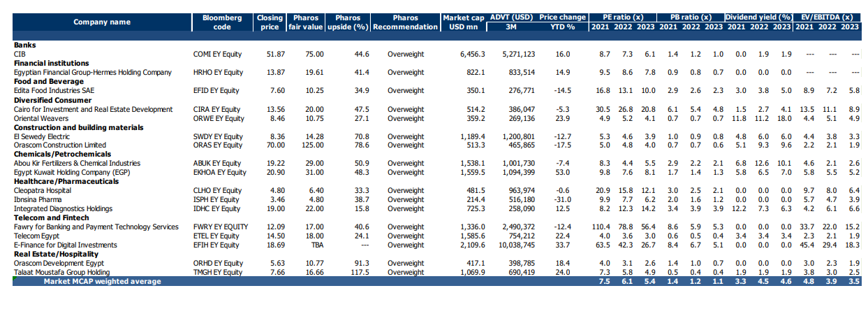Click the FWRY EY EQUITY Bloomberg code
Viewport: 868px width, 330px height.
(x=220, y=227)
